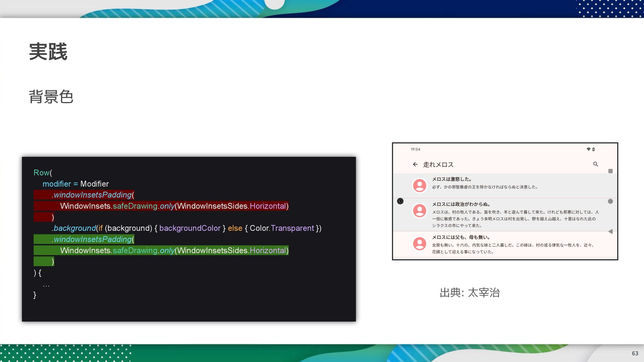This screenshot has width=644, height=362.
Task: Click the red-highlighted .windowInsetsPadding( line
Action: 93,195
